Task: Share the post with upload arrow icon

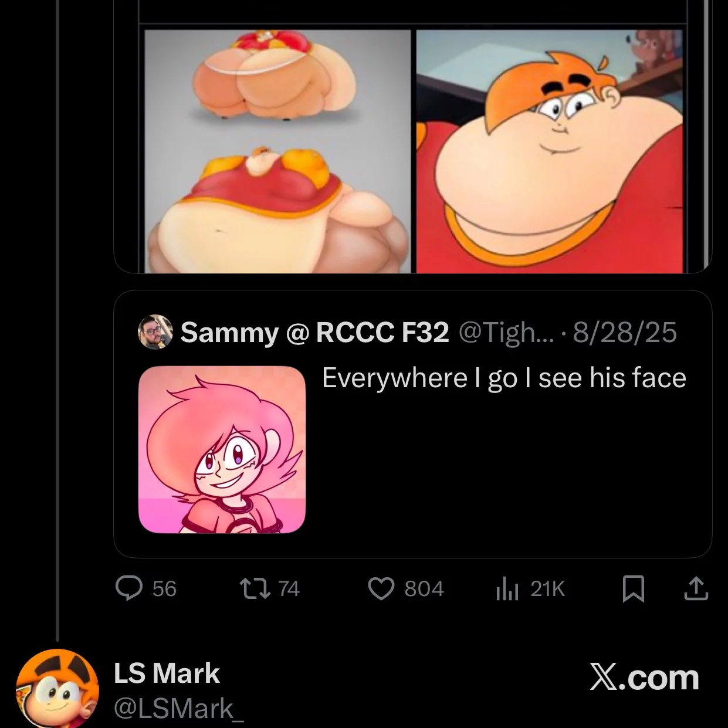Action: coord(696,588)
